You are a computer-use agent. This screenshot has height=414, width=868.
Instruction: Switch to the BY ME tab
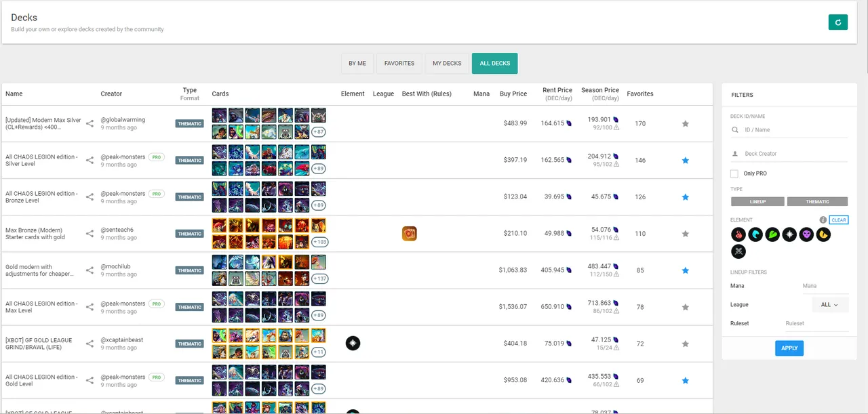pyautogui.click(x=357, y=63)
